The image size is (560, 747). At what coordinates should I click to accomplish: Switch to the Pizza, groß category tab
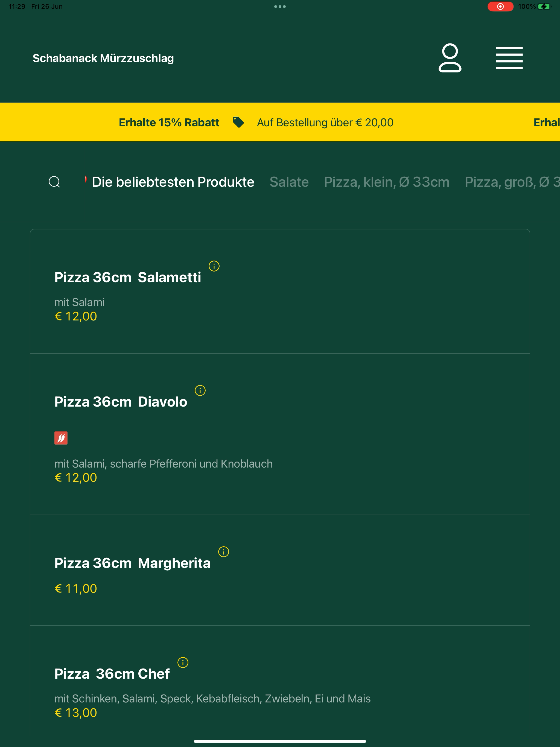[x=512, y=182]
